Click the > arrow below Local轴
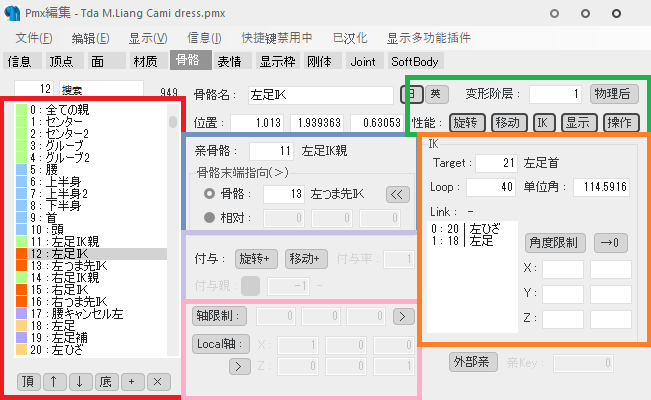The image size is (651, 400). 240,366
